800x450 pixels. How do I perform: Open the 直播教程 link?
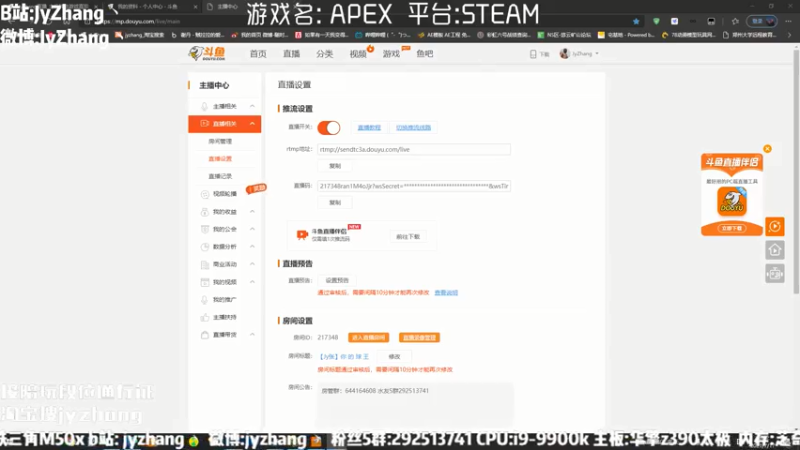pyautogui.click(x=369, y=128)
